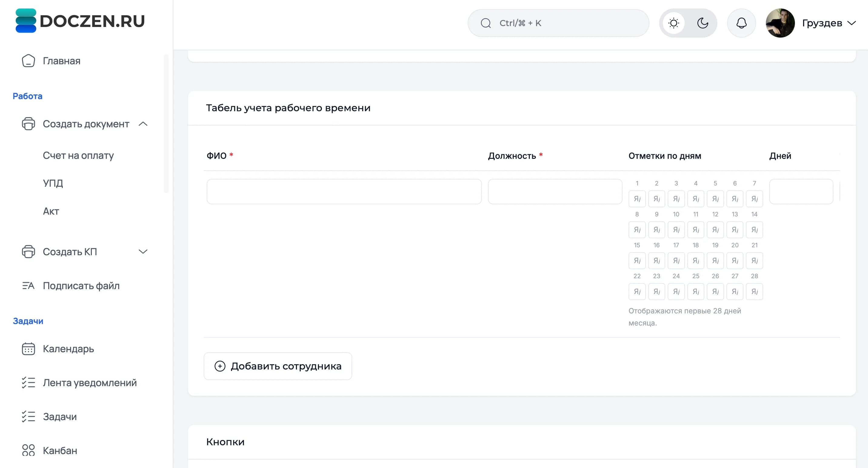Viewport: 868px width, 468px height.
Task: Click the Календарь calendar icon
Action: pos(28,349)
